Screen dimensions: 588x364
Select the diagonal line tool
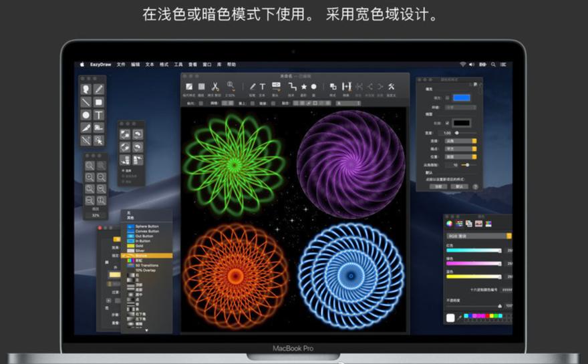pos(86,102)
